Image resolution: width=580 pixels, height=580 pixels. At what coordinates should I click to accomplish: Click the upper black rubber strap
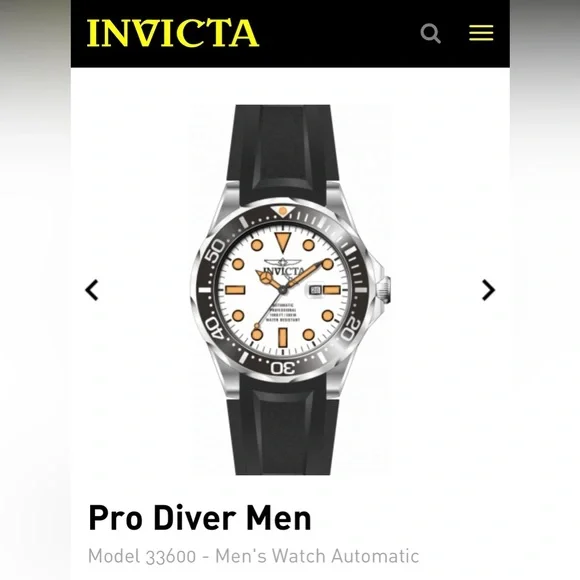pyautogui.click(x=283, y=152)
